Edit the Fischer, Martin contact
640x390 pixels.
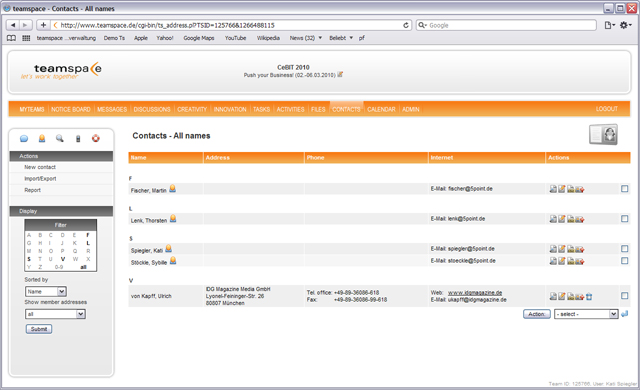562,189
